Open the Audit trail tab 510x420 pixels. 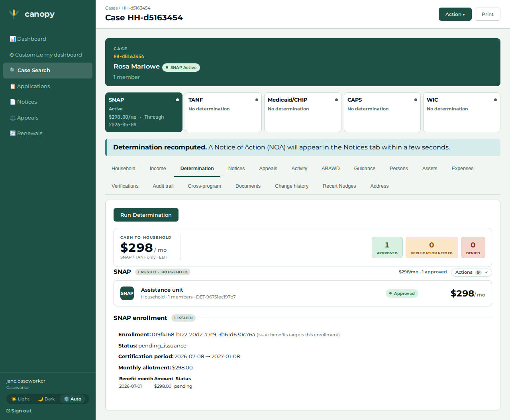(x=163, y=186)
